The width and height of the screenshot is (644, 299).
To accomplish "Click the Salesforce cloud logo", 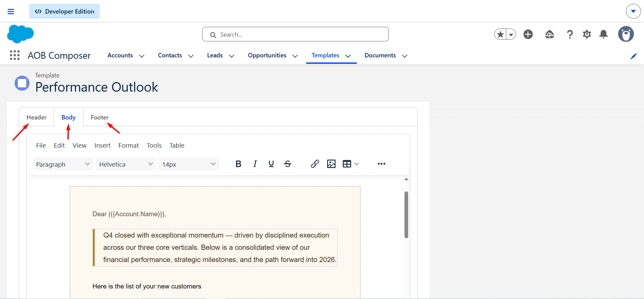I will (20, 34).
